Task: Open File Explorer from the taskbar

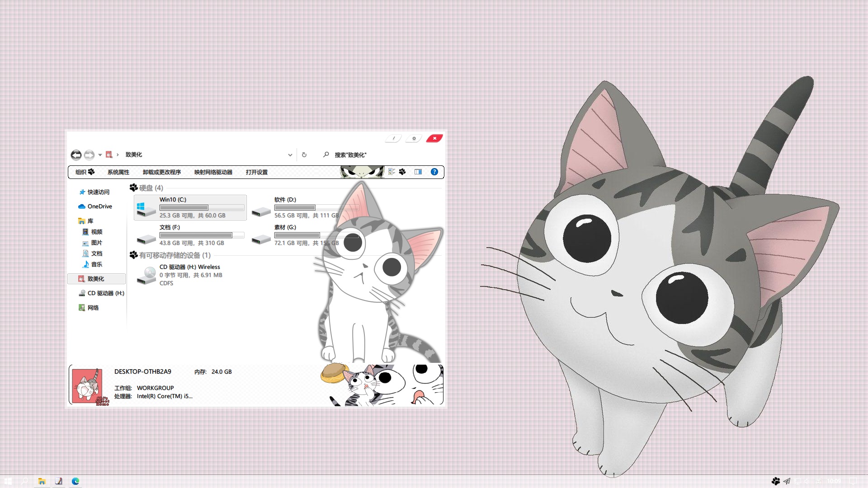Action: tap(42, 481)
